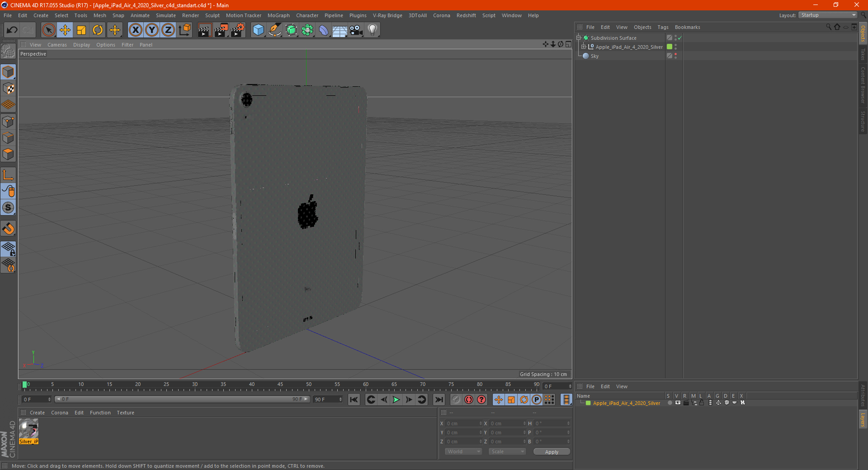
Task: Click the Locked Workplane icon
Action: (8, 249)
